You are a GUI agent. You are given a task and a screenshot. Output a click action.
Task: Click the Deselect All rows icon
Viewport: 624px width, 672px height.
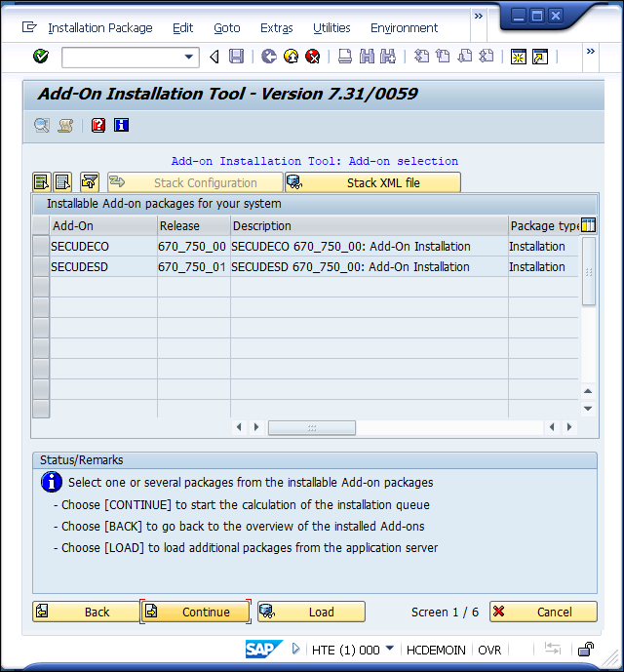[x=62, y=182]
